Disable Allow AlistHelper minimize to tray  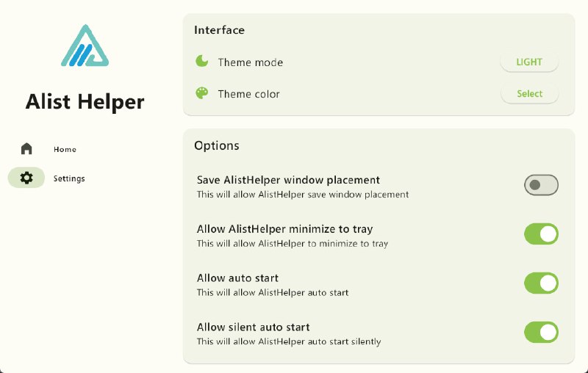(541, 234)
